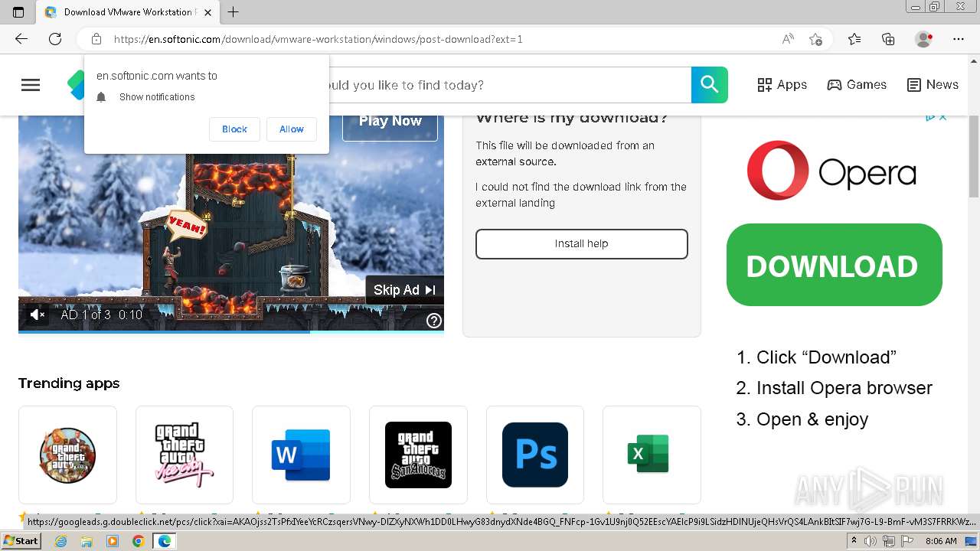Open the AdChoices icon on Opera ad

point(930,117)
